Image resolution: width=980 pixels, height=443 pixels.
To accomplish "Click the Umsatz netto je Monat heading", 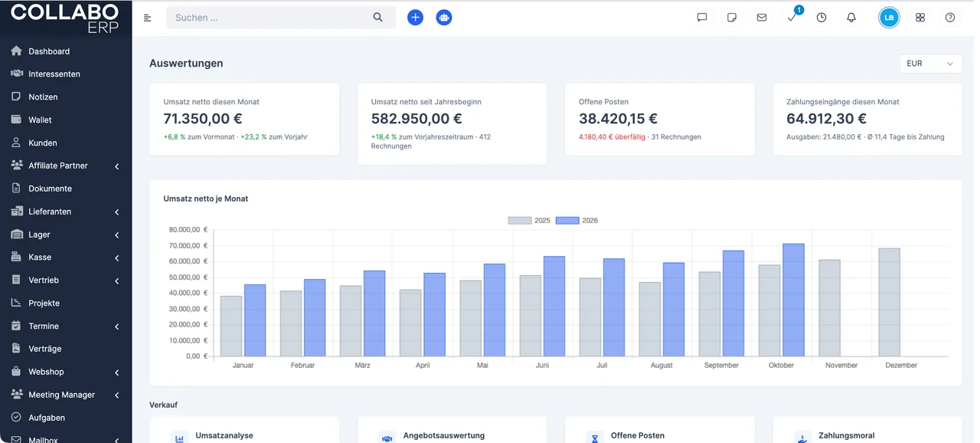I will click(206, 199).
